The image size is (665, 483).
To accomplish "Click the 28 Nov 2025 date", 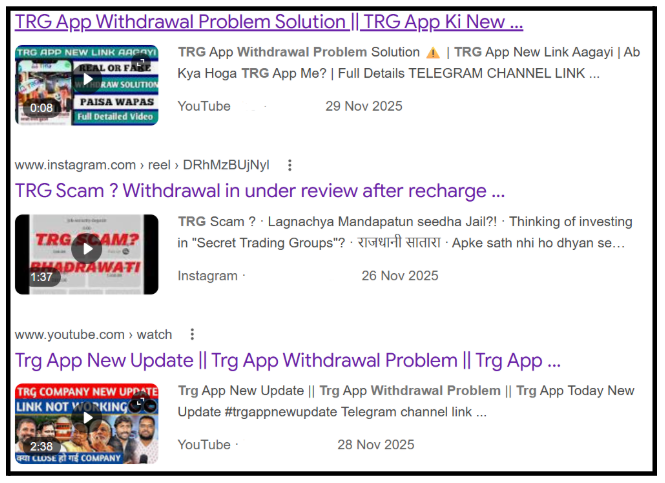I will click(376, 444).
